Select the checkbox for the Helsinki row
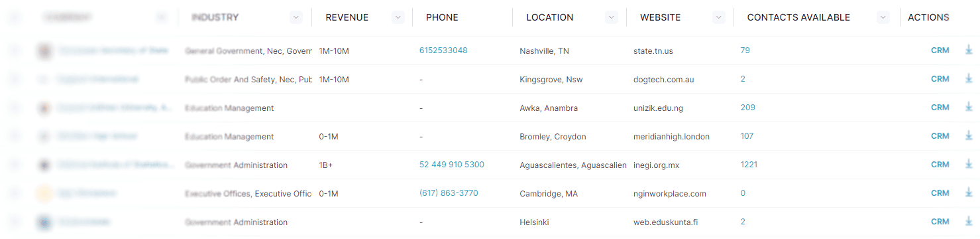Viewport: 980px width, 239px height. click(15, 222)
